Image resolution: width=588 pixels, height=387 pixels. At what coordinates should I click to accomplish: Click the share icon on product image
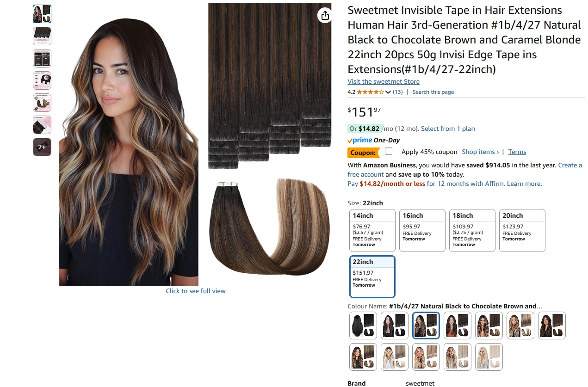(325, 15)
